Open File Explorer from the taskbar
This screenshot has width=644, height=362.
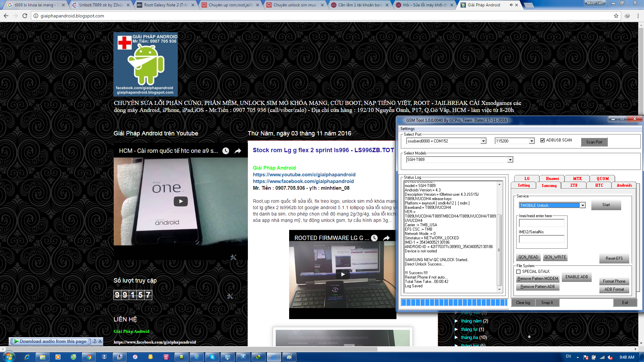point(43,357)
